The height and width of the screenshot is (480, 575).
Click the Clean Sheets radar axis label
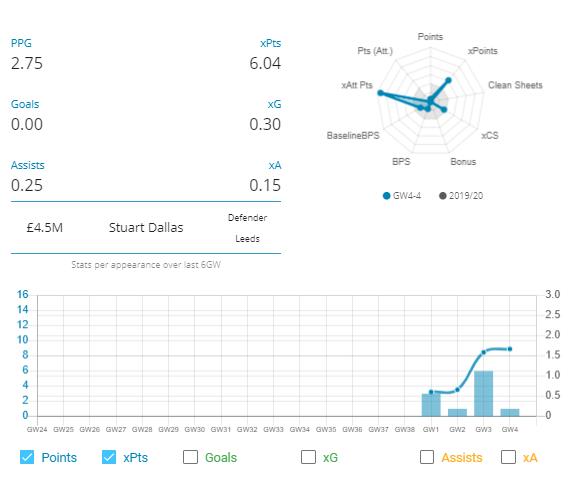(515, 85)
